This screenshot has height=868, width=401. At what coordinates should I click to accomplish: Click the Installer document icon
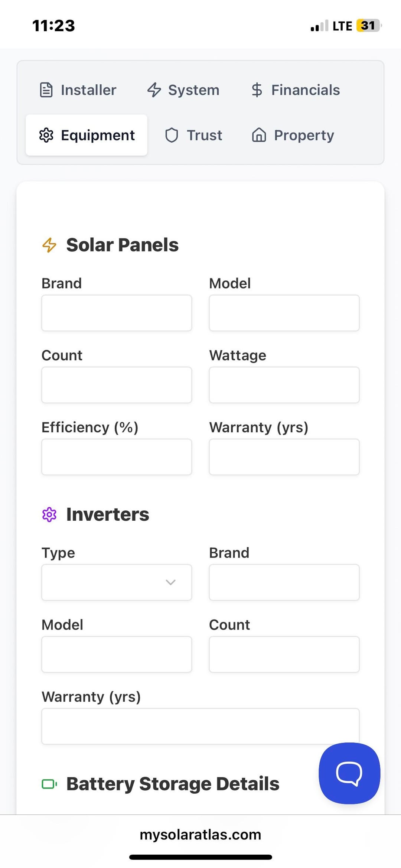pyautogui.click(x=46, y=90)
